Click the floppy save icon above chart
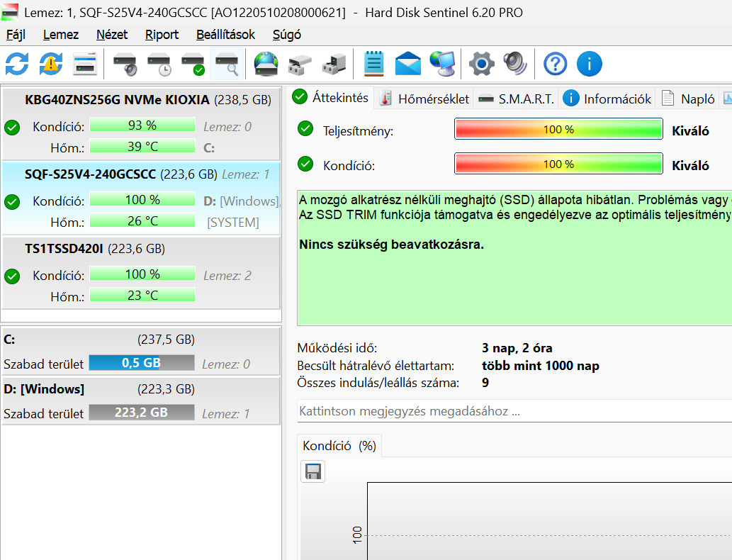732x560 pixels. 312,471
